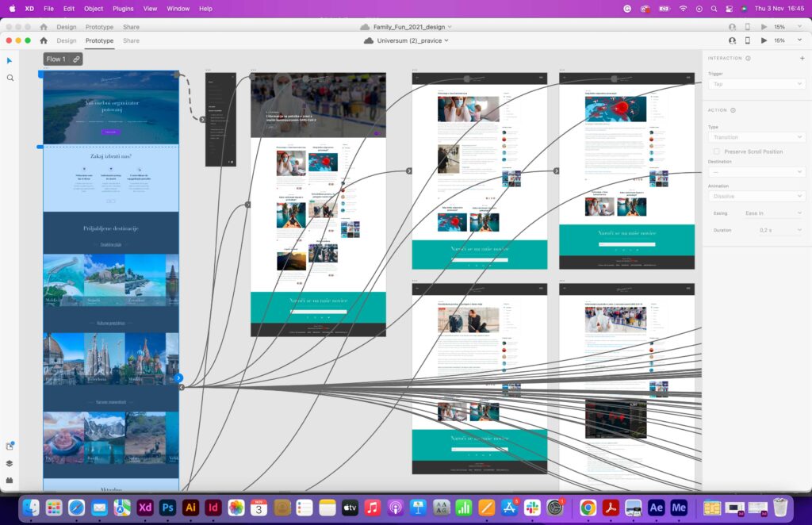Open Share tab in Family_Fun window

(131, 27)
